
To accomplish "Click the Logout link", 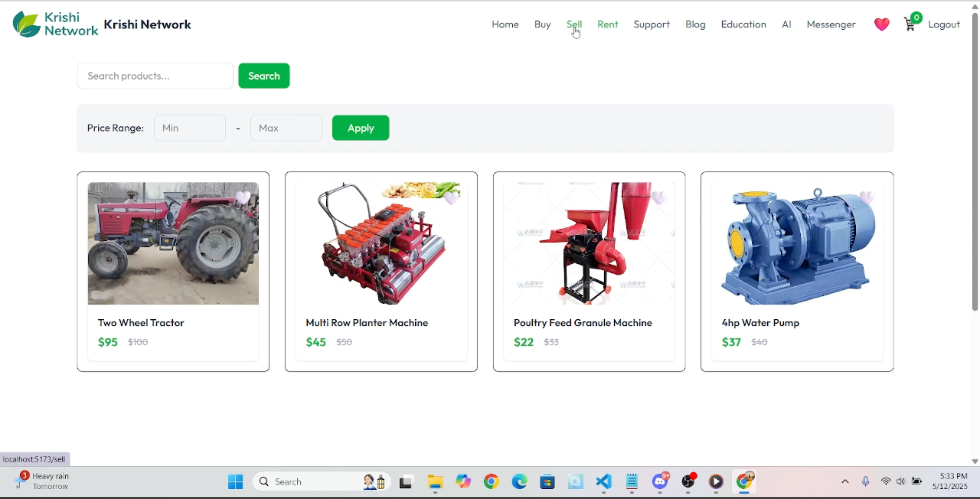I will click(944, 24).
